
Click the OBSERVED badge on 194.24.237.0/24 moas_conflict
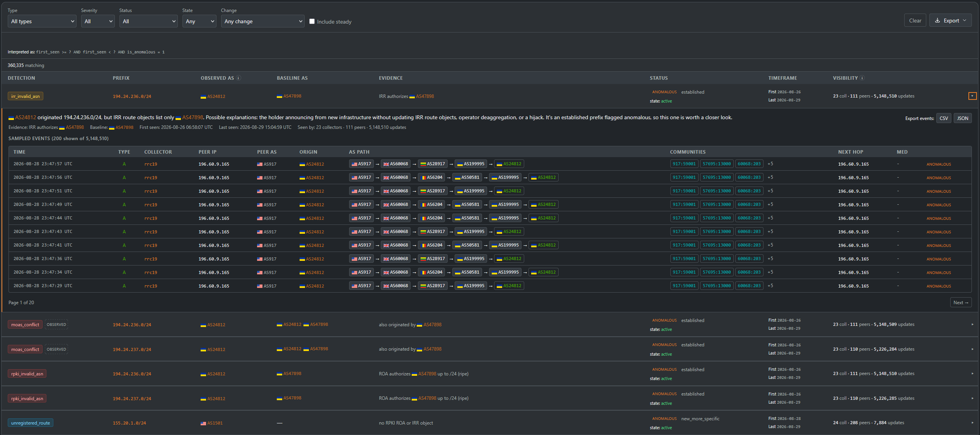pyautogui.click(x=56, y=349)
